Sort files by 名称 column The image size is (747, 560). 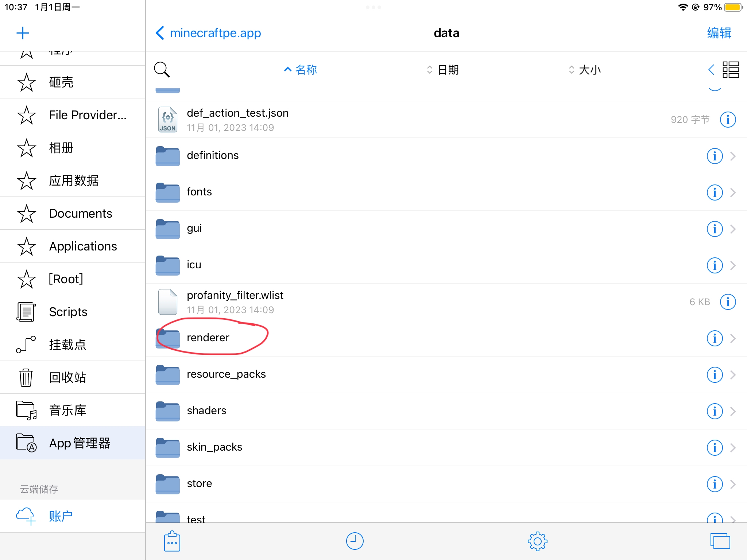(x=301, y=70)
